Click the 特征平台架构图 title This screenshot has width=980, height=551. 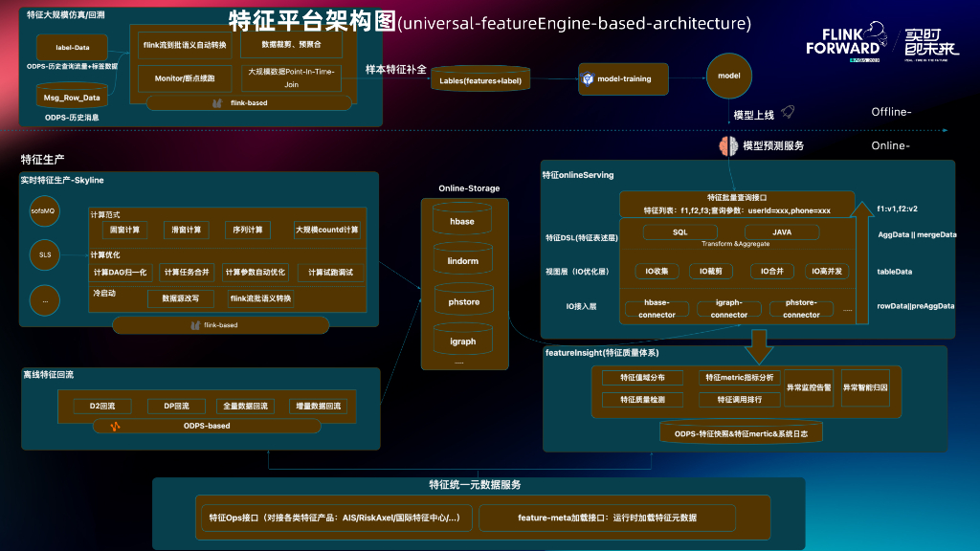pyautogui.click(x=313, y=21)
